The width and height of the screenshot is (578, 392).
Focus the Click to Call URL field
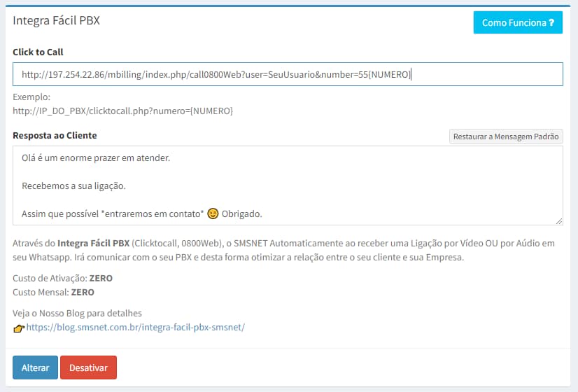pos(288,74)
